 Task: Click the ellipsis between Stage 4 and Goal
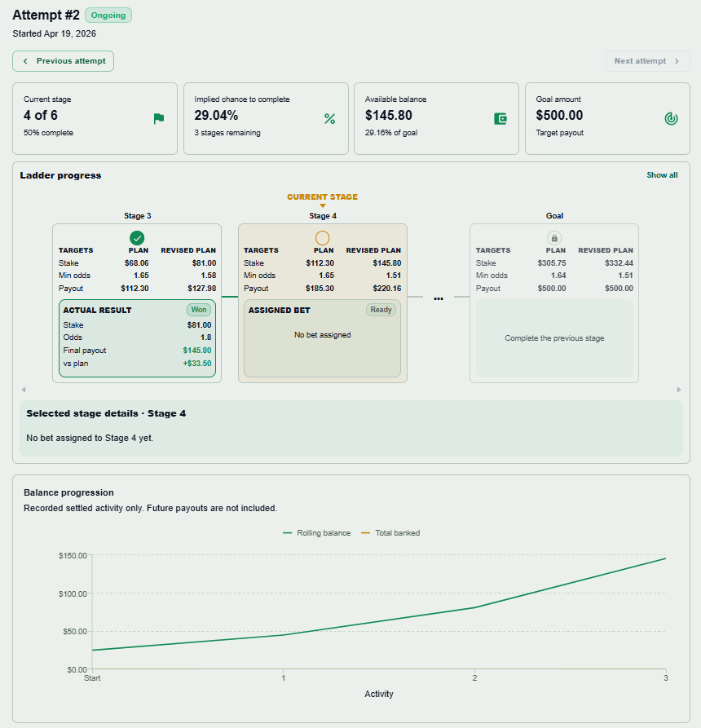coord(439,298)
